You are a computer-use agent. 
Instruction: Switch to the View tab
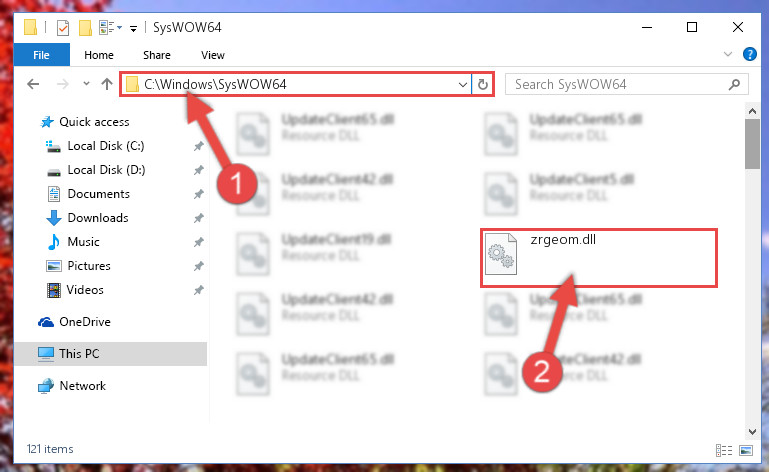212,55
